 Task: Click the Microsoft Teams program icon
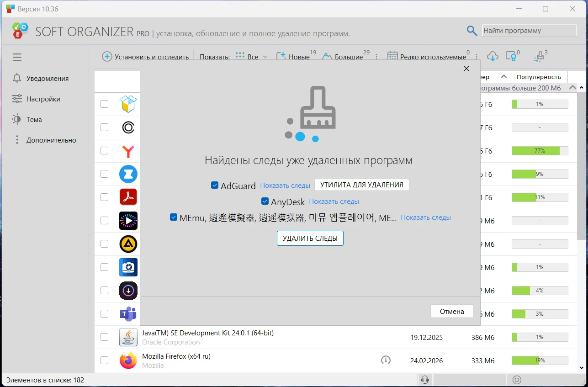(128, 314)
